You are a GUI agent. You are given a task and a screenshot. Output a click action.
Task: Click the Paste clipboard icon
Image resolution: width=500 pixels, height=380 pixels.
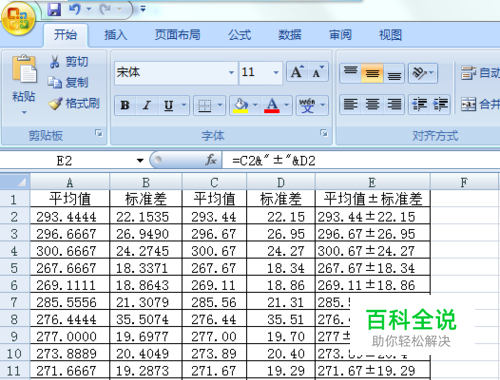(24, 69)
